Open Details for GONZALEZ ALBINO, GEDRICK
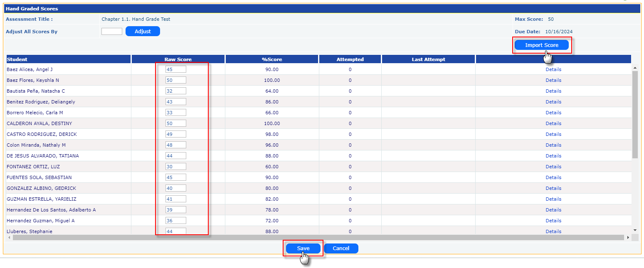 coord(553,188)
